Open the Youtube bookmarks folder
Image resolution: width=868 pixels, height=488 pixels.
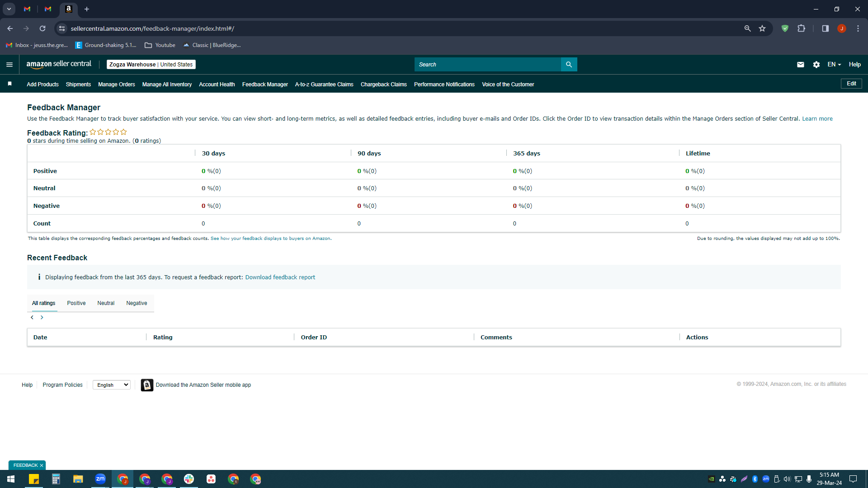coord(160,45)
